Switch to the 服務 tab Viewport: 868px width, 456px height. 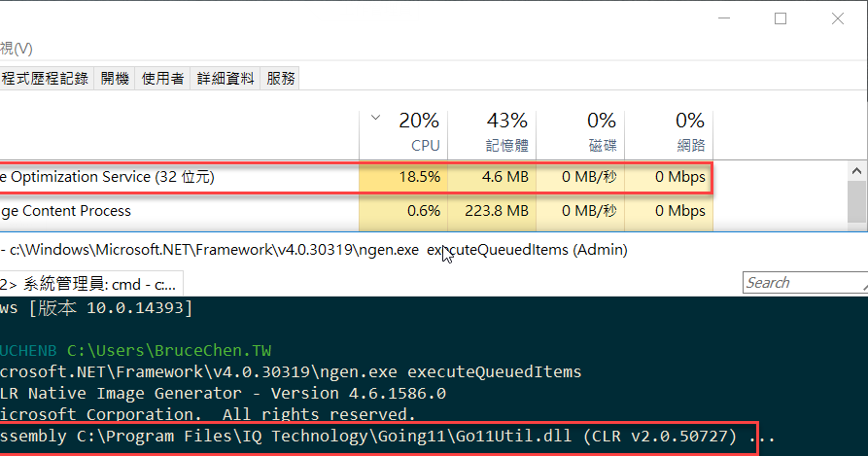click(281, 79)
